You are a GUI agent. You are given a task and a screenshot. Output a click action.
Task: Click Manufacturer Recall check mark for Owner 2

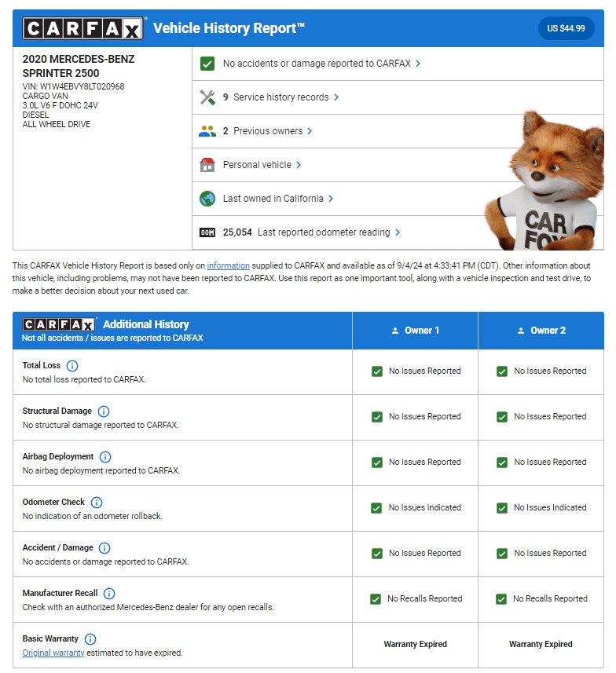point(501,599)
